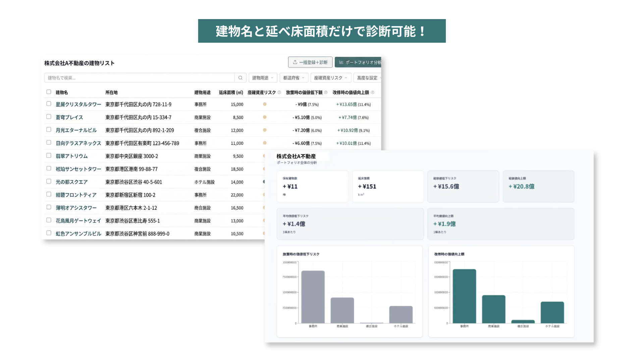Image resolution: width=644 pixels, height=362 pixels.
Task: Check the box for 翡翠アトリウム
Action: 49,156
